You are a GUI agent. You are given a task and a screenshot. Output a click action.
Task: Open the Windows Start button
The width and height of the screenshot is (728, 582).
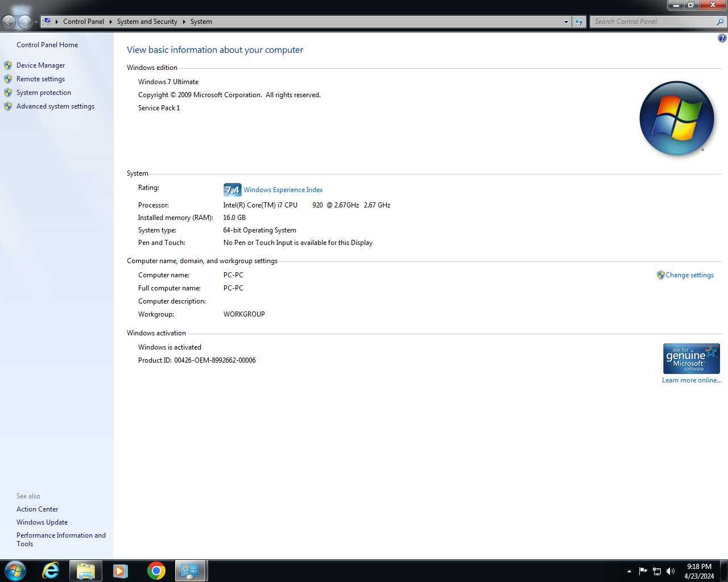[15, 571]
